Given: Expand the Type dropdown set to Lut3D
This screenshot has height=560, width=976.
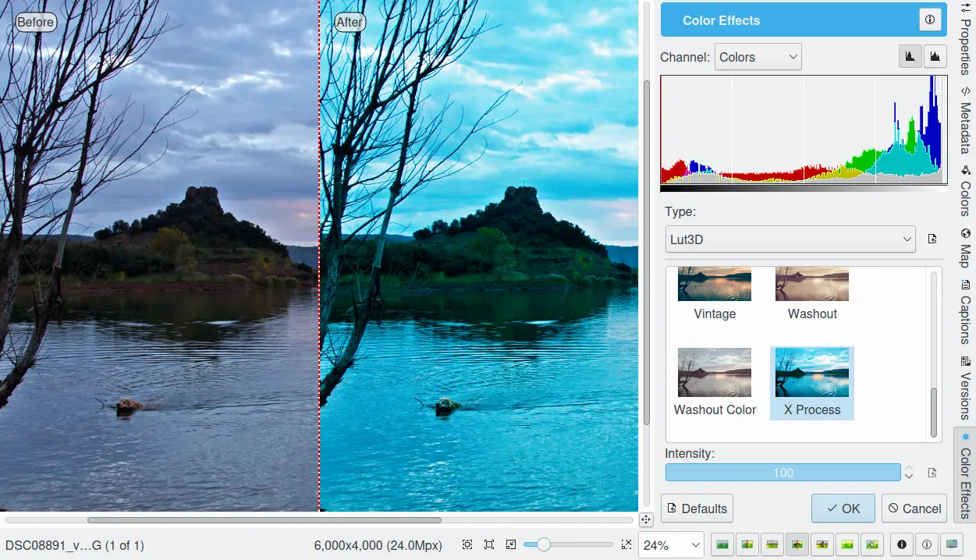Looking at the screenshot, I should point(790,239).
